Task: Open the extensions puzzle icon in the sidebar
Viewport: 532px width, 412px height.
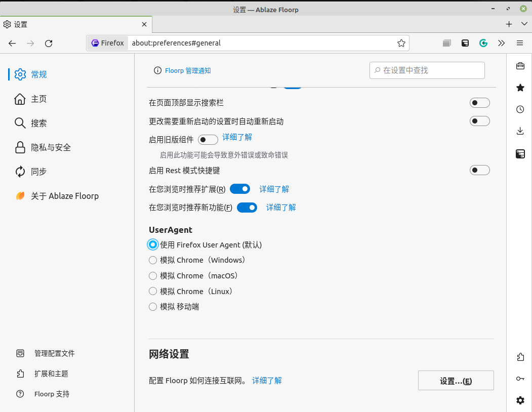Action: tap(520, 357)
